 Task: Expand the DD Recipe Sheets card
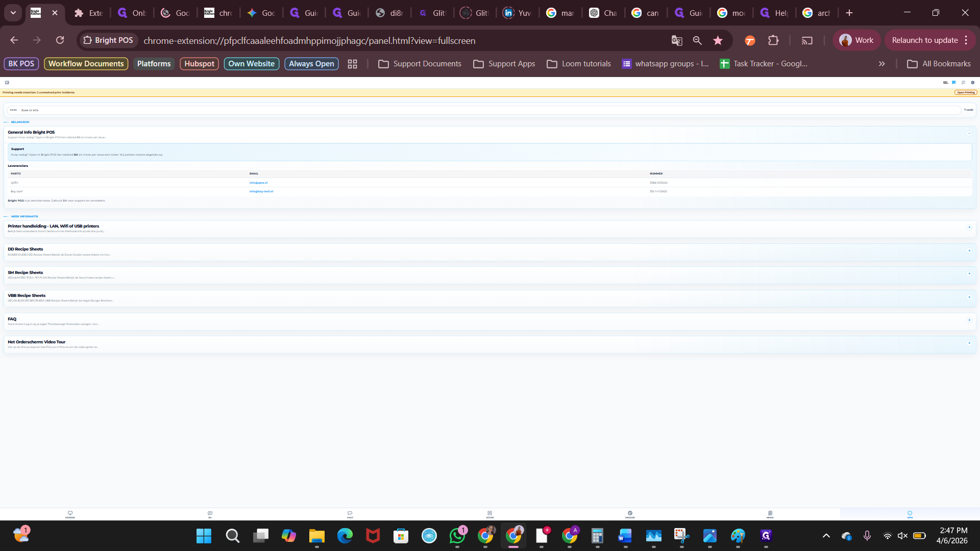pyautogui.click(x=969, y=251)
